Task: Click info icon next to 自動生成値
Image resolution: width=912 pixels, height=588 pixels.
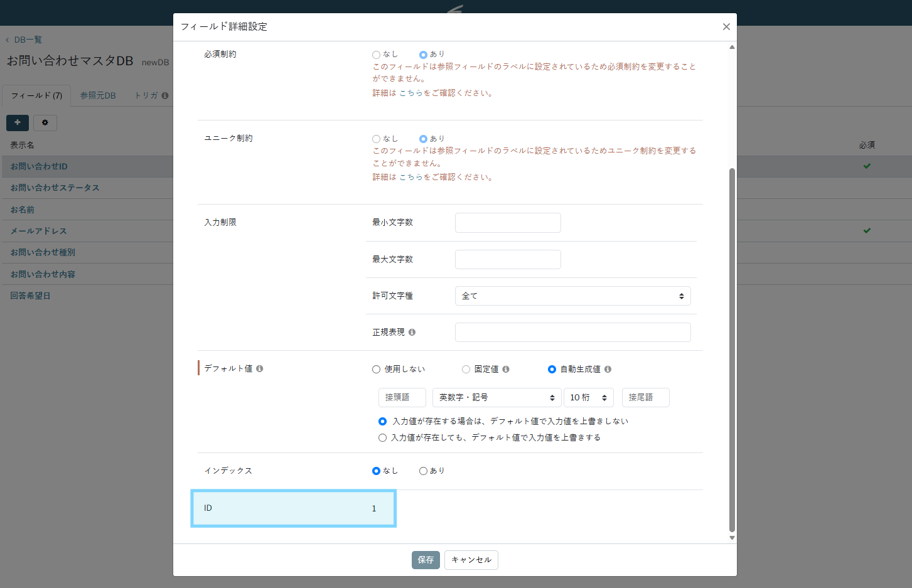Action: [608, 370]
